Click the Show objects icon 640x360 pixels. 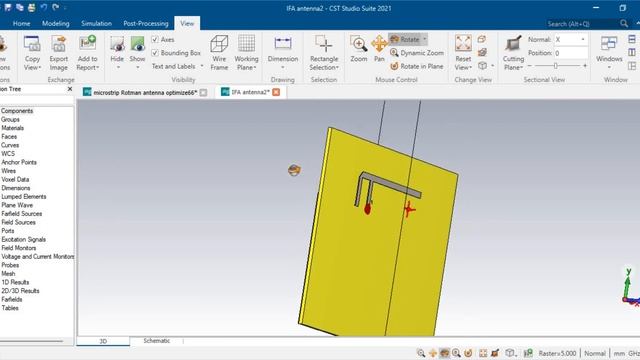pyautogui.click(x=138, y=44)
